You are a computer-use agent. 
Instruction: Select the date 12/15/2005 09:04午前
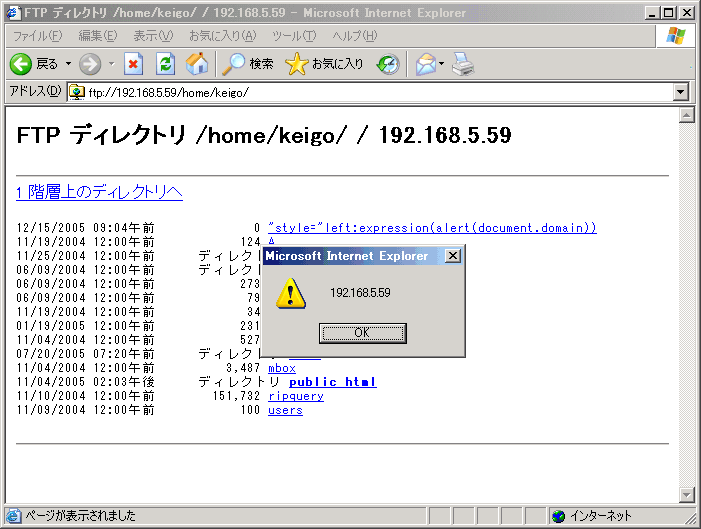pos(85,228)
